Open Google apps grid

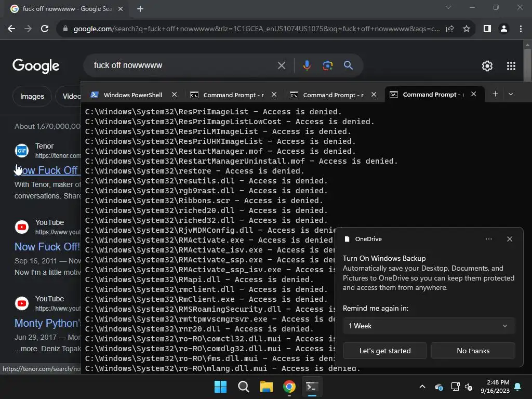(511, 66)
